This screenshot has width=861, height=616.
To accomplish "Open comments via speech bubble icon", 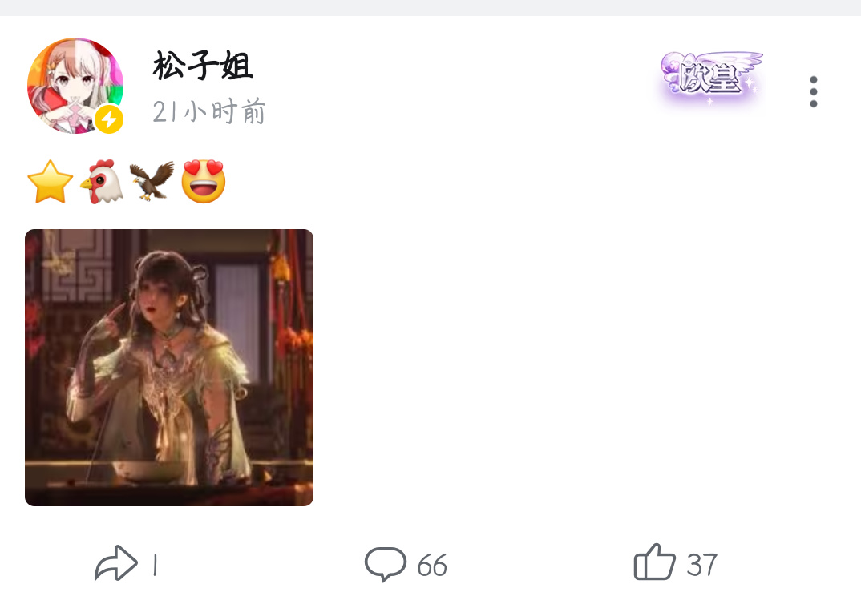I will coord(386,564).
